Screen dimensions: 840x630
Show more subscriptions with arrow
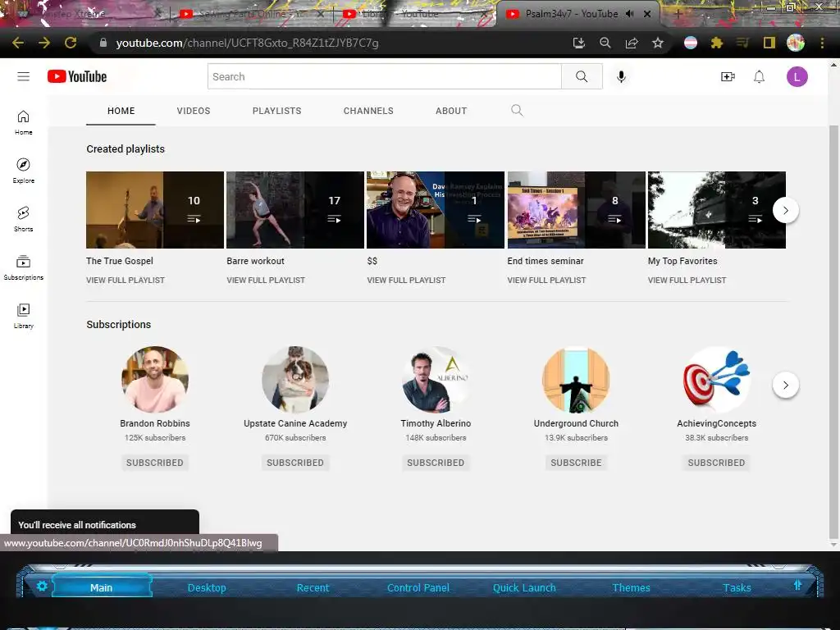786,386
